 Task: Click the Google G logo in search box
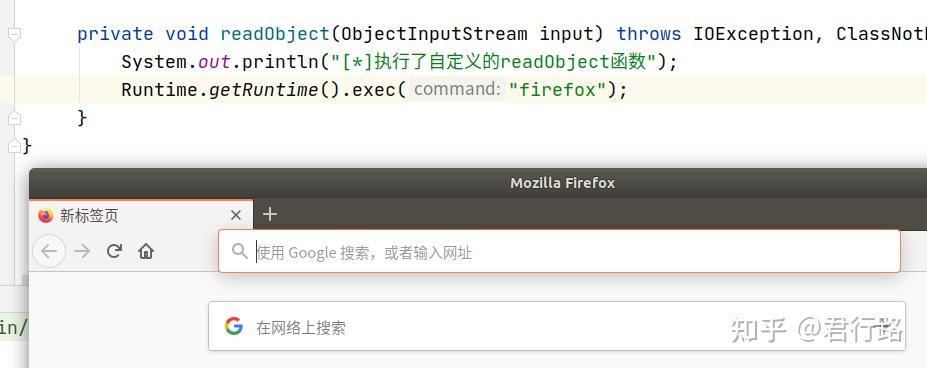[x=234, y=327]
